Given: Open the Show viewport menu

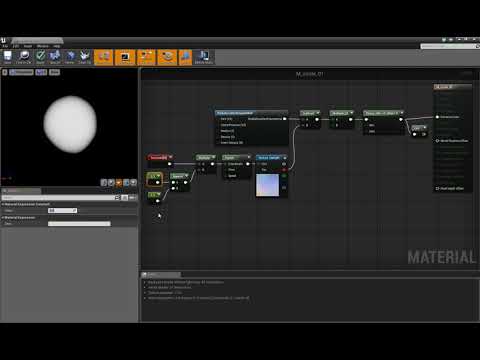Looking at the screenshot, I should [x=54, y=72].
